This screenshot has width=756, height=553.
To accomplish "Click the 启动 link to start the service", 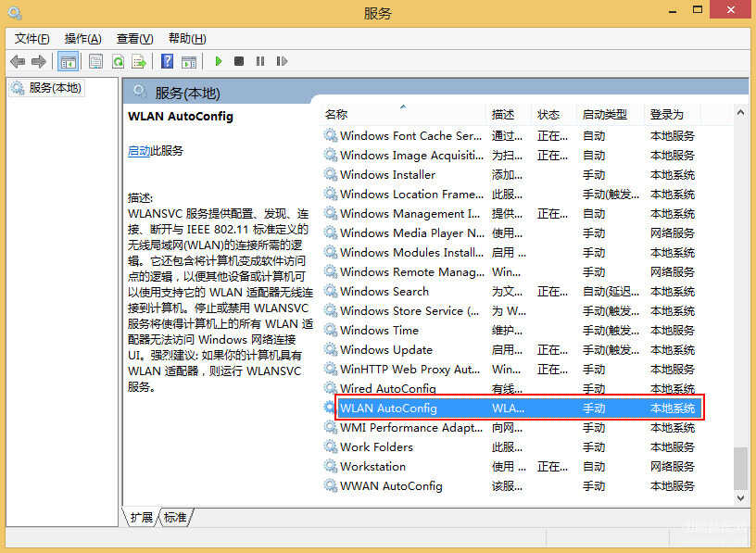I will click(139, 150).
